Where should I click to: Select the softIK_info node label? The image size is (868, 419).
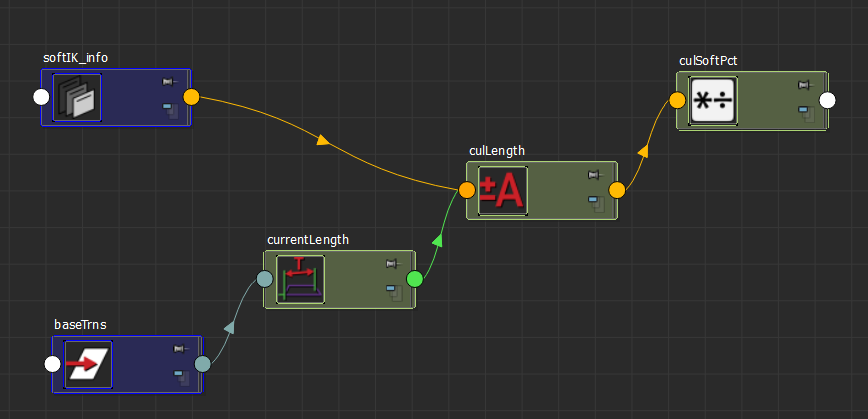pyautogui.click(x=75, y=58)
